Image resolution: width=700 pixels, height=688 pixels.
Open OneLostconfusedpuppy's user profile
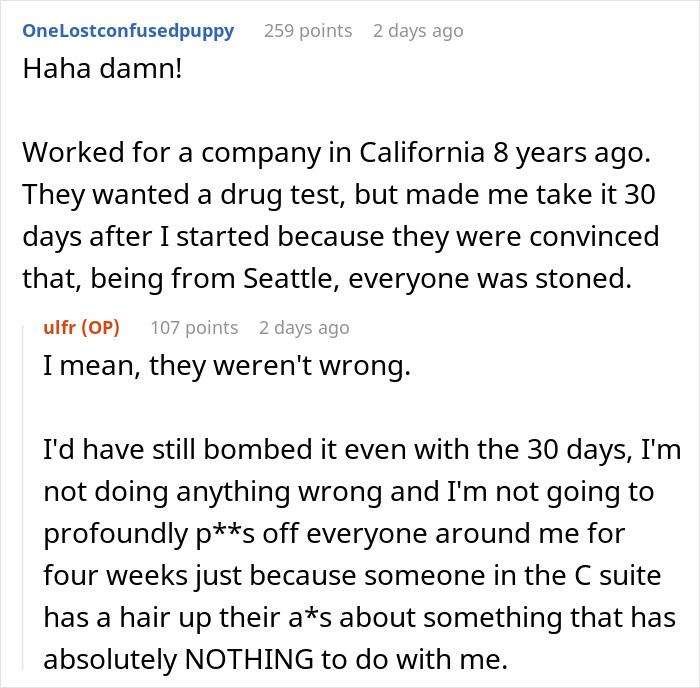pyautogui.click(x=128, y=31)
